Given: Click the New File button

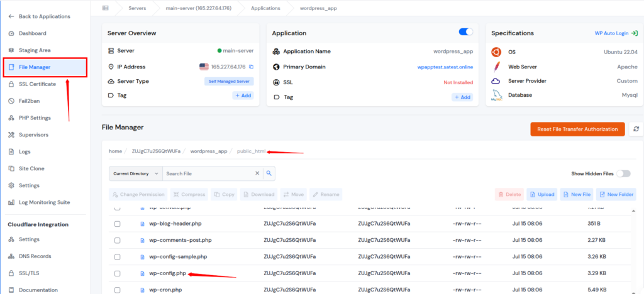Looking at the screenshot, I should click(x=577, y=194).
